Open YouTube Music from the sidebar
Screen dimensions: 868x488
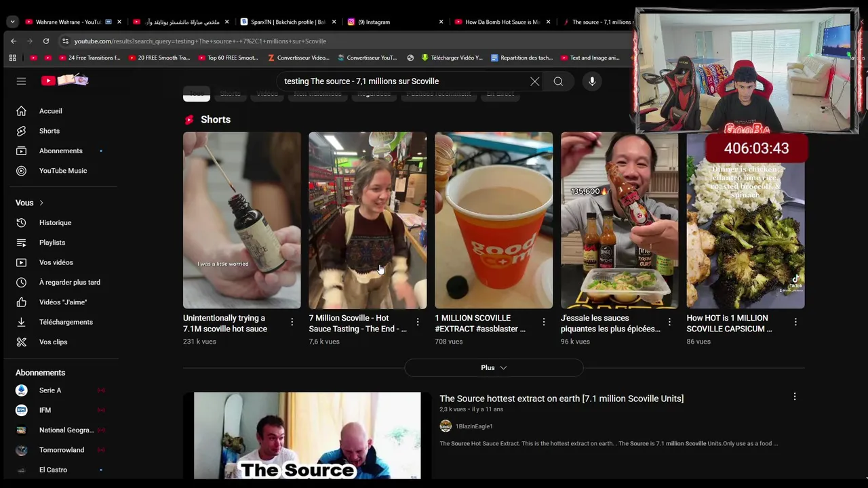pyautogui.click(x=64, y=171)
